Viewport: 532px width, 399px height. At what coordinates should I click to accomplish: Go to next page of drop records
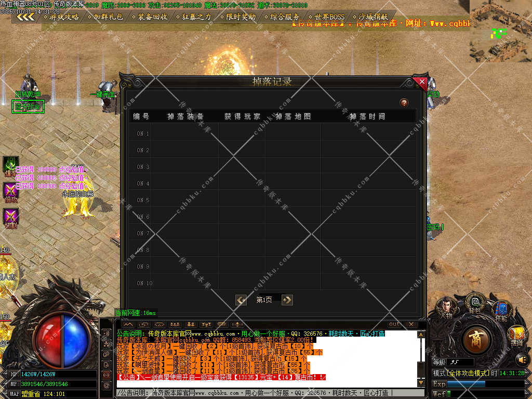tap(287, 300)
